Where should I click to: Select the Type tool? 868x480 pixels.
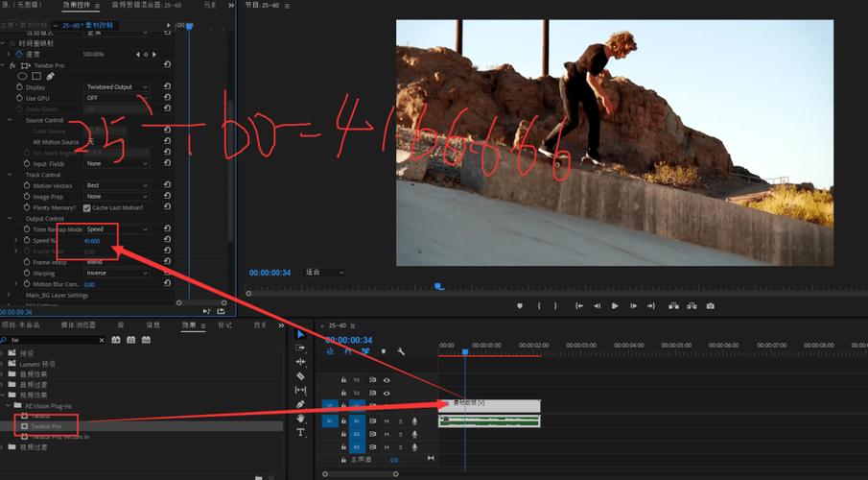click(x=300, y=432)
